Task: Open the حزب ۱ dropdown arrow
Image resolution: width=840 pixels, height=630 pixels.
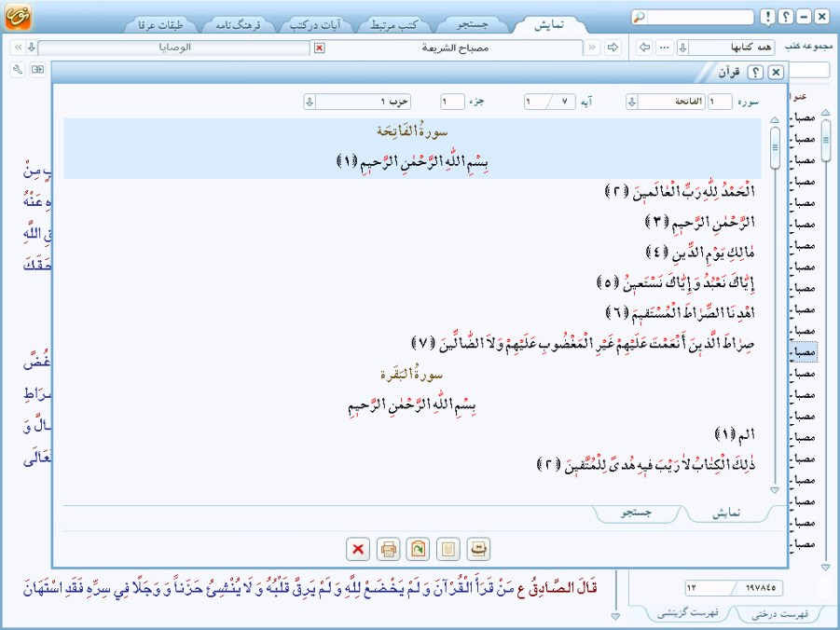Action: click(x=310, y=102)
